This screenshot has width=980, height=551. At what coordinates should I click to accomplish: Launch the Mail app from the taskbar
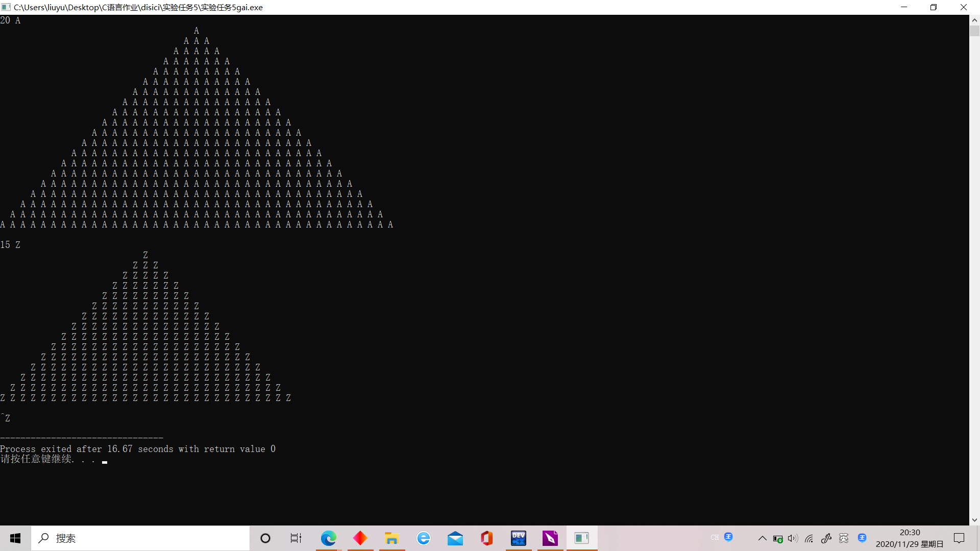click(x=455, y=538)
